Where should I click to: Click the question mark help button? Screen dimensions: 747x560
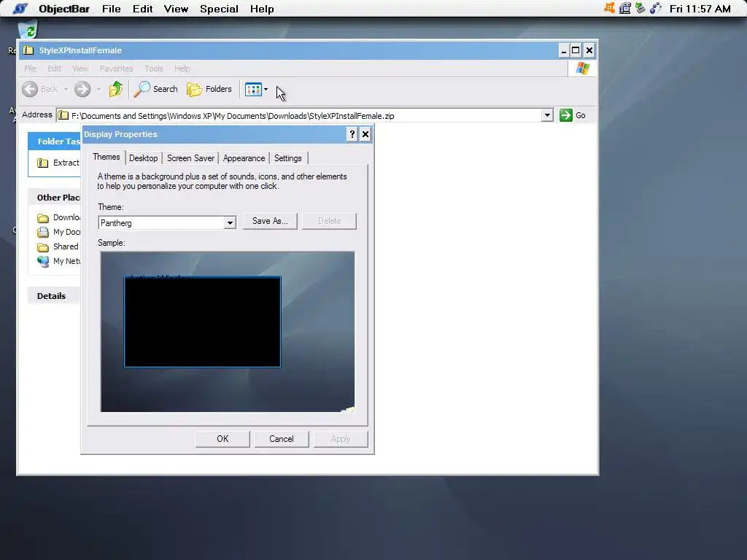[x=352, y=134]
